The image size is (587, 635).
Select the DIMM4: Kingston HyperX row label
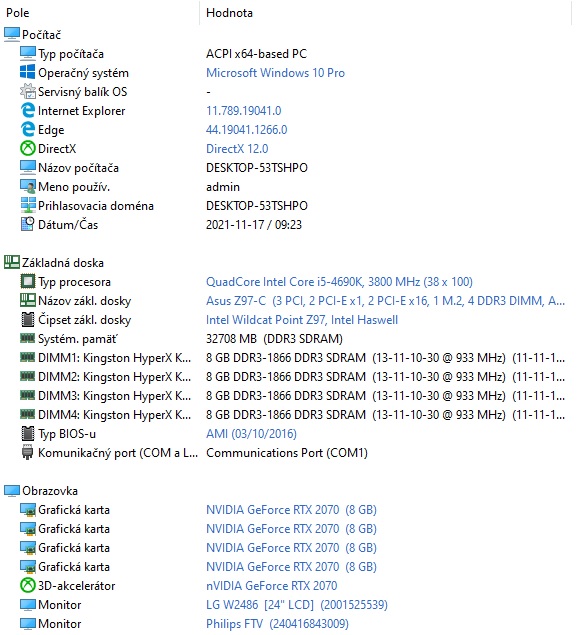pyautogui.click(x=114, y=415)
